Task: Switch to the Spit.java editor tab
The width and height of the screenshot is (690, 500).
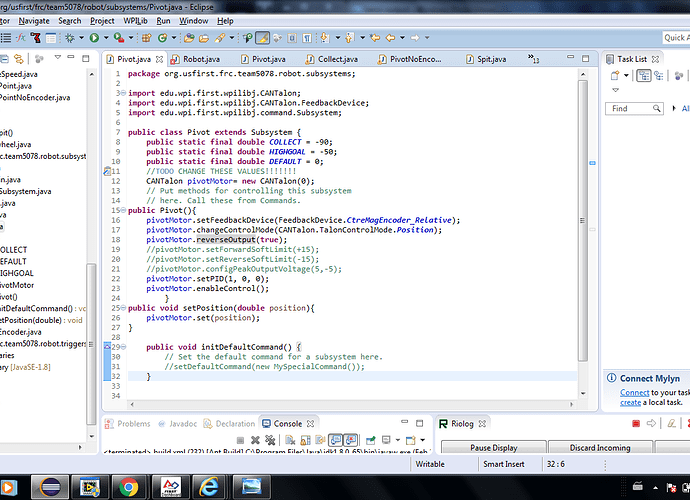Action: click(x=487, y=59)
